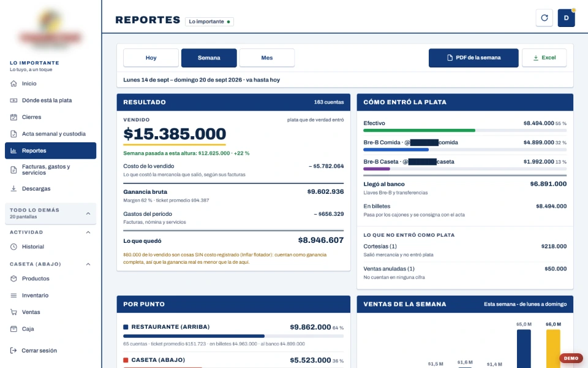Viewport: 588px width, 368px height.
Task: Click the Lo importante status badge
Action: coord(209,21)
